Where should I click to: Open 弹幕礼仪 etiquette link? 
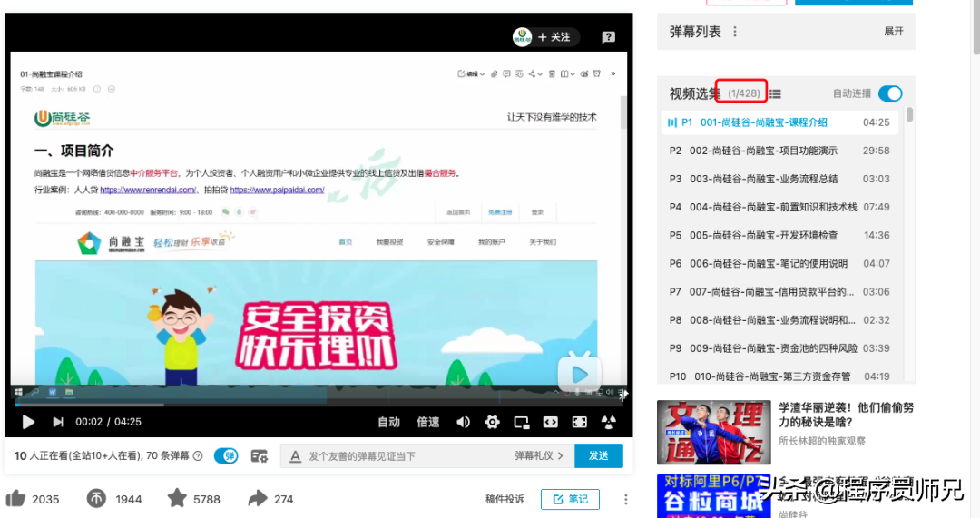pyautogui.click(x=539, y=456)
